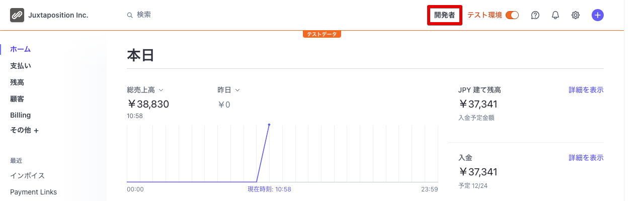Click the 検索 search field
This screenshot has width=644, height=201.
[x=201, y=15]
